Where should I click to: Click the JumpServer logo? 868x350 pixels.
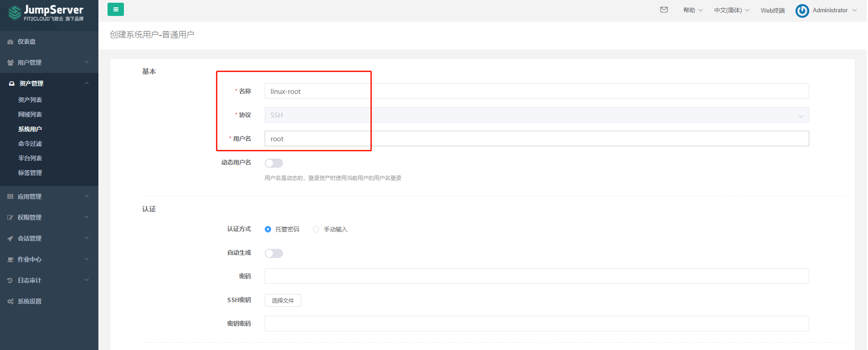click(46, 13)
